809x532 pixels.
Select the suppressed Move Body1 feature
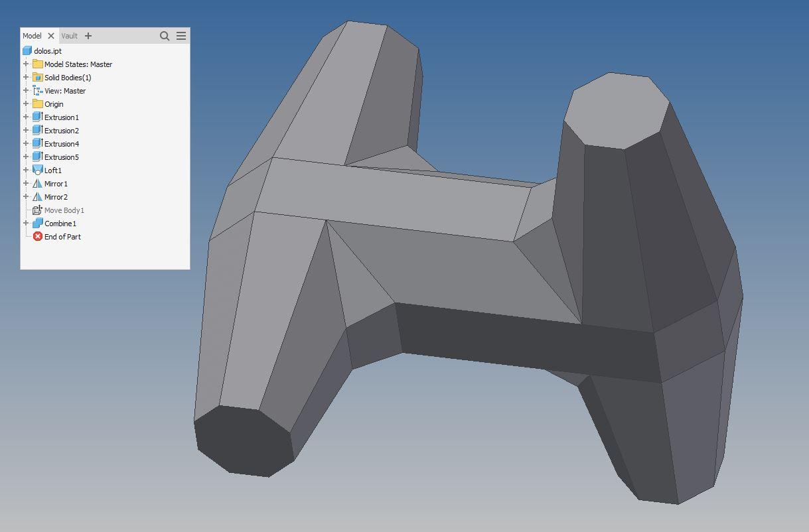[64, 210]
